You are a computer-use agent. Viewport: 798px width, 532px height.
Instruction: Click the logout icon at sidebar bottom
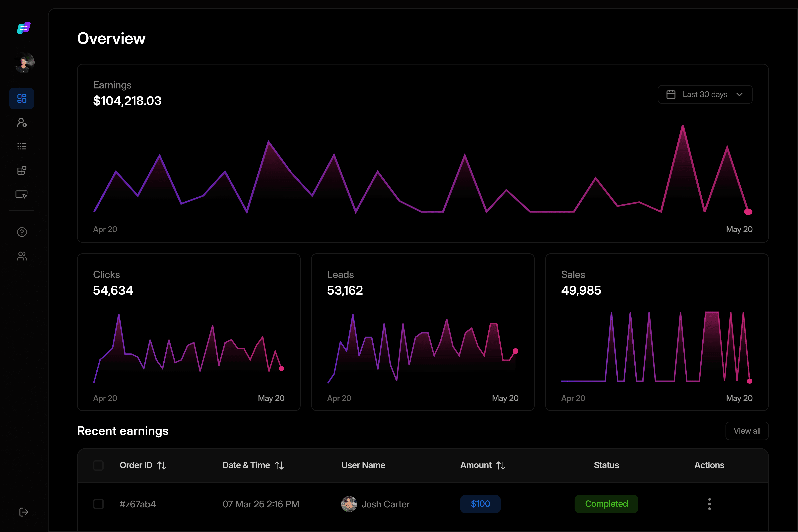(23, 512)
